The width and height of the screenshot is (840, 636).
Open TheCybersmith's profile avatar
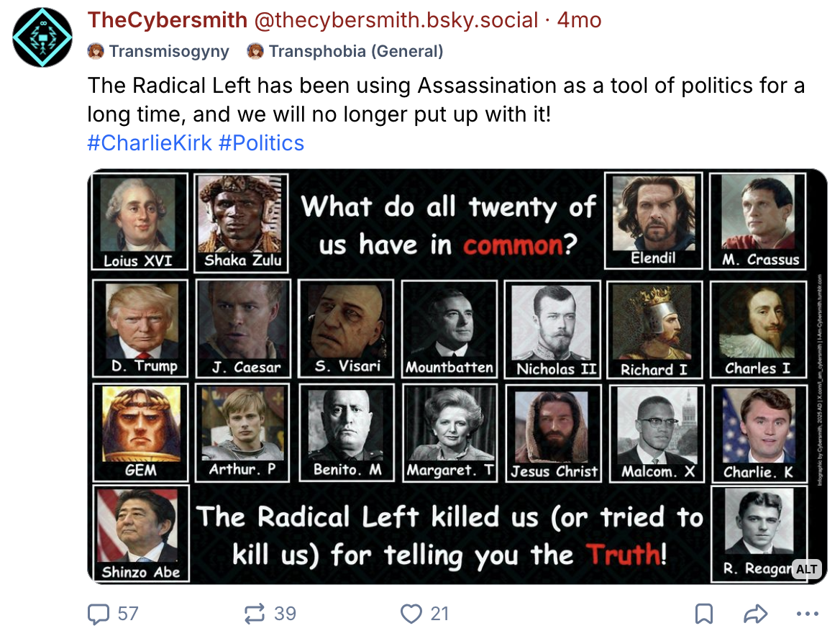[x=43, y=37]
